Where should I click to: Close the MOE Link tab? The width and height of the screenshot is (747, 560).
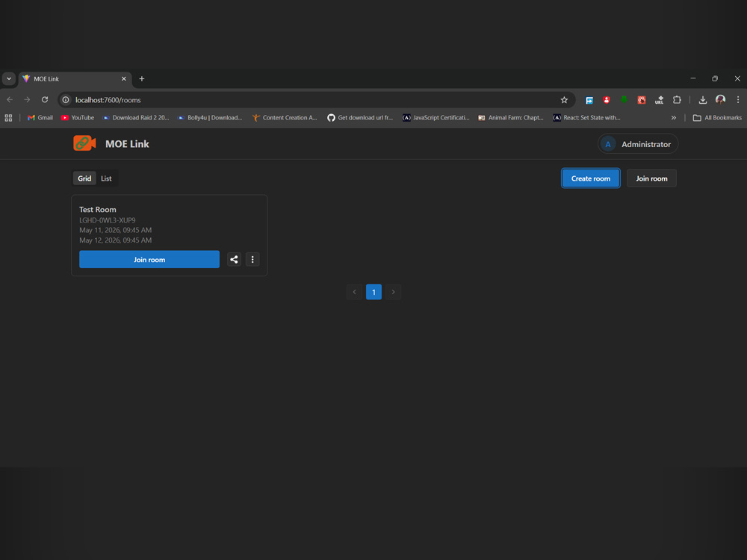coord(124,79)
